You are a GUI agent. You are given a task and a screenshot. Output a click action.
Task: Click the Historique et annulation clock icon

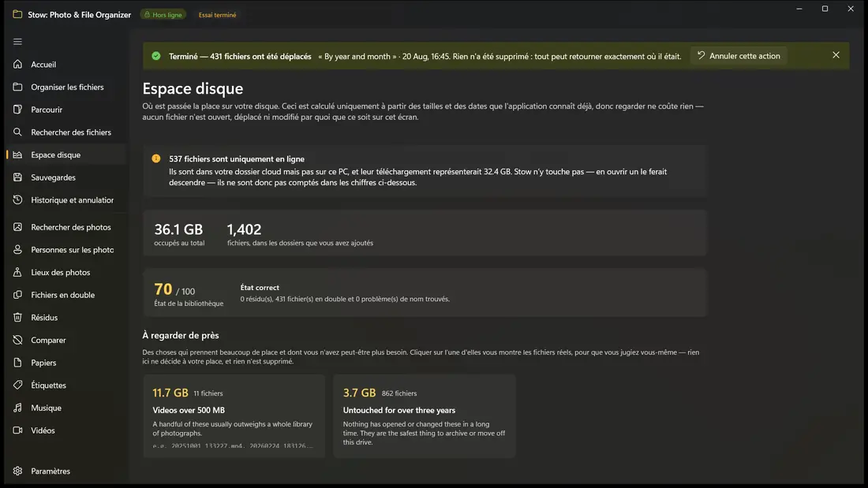coord(17,199)
